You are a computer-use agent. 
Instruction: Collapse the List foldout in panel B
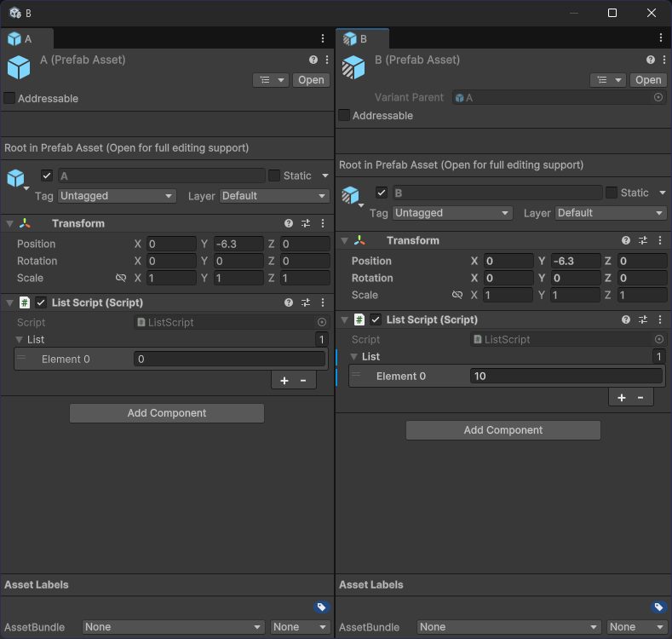point(354,356)
